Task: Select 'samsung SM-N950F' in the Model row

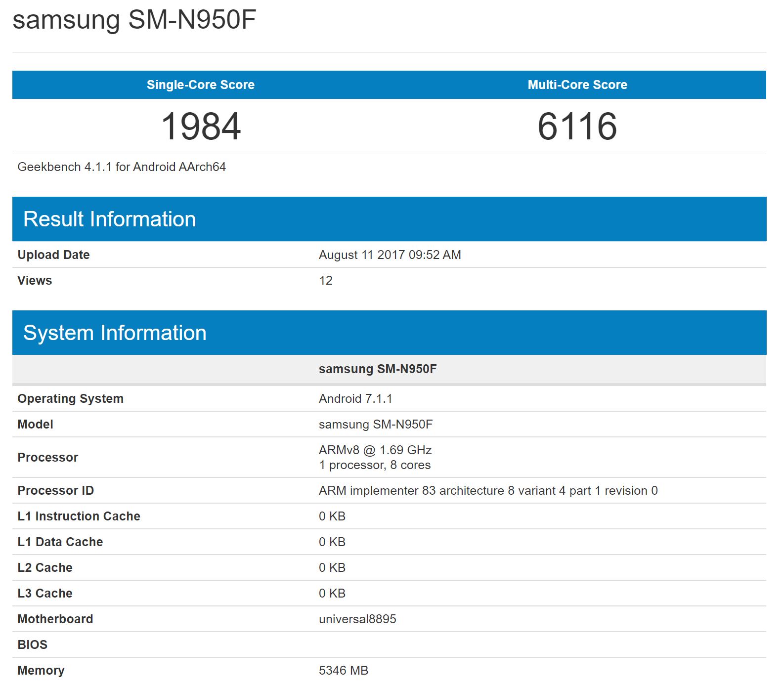Action: (x=376, y=424)
